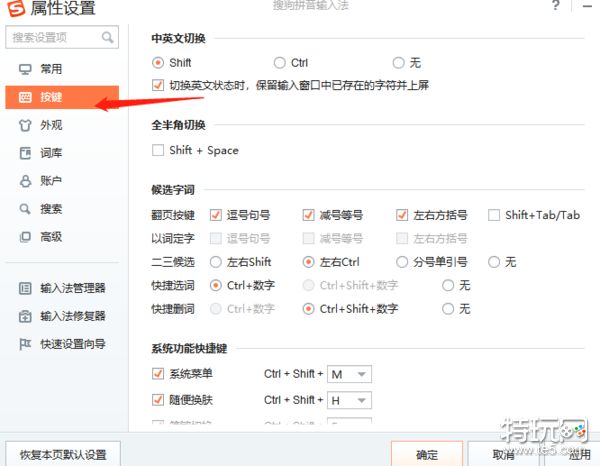The image size is (600, 466).
Task: Enable the Shift + Space checkbox
Action: click(157, 150)
